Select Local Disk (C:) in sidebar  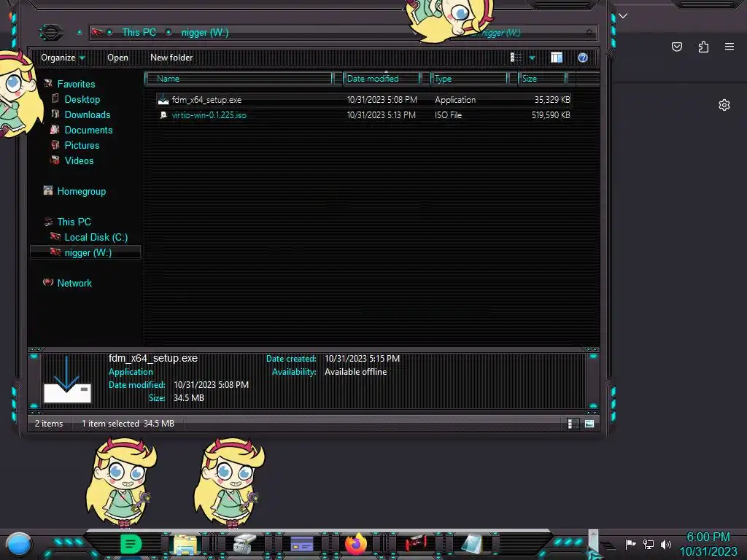[96, 237]
